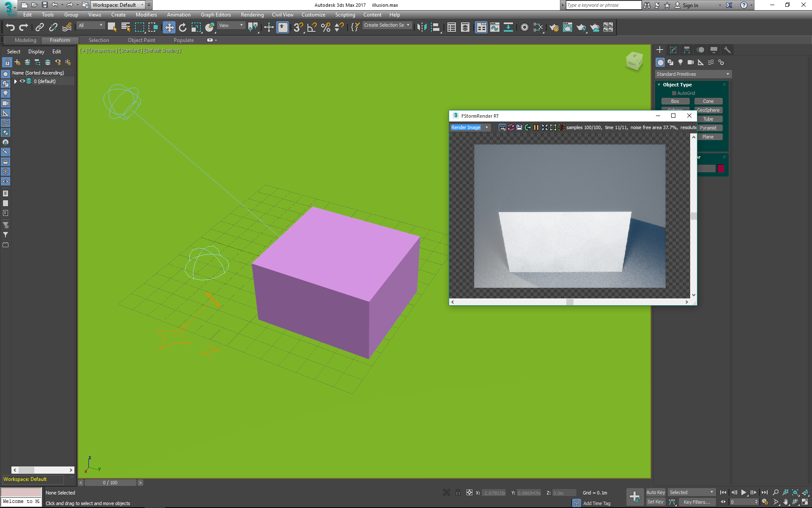Toggle visibility of layer 0 (default)
Viewport: 812px width, 508px height.
[x=22, y=81]
